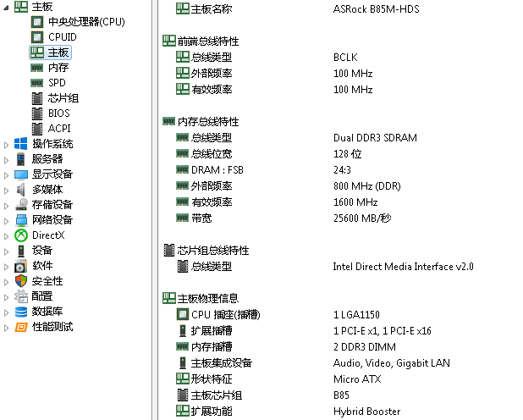Screen dimensions: 523x420
Task: Select BIOS in the tree
Action: click(x=59, y=113)
